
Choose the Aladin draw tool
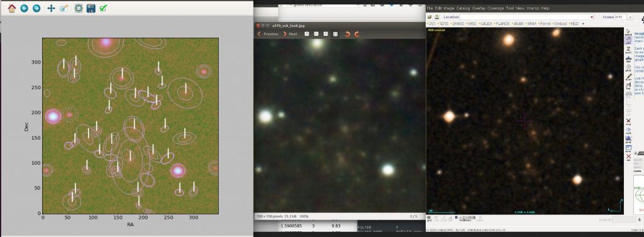[x=628, y=77]
